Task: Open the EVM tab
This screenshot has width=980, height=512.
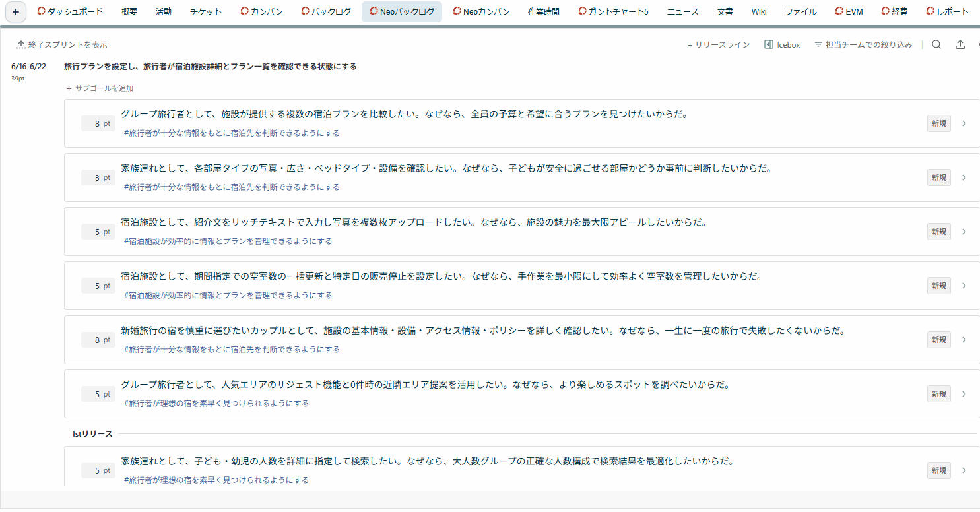Action: tap(849, 11)
